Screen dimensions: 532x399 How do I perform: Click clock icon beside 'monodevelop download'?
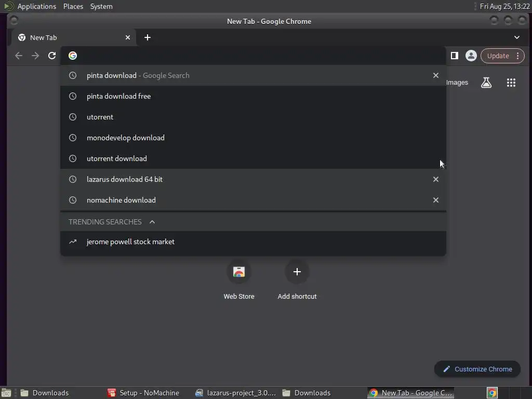[x=73, y=138]
